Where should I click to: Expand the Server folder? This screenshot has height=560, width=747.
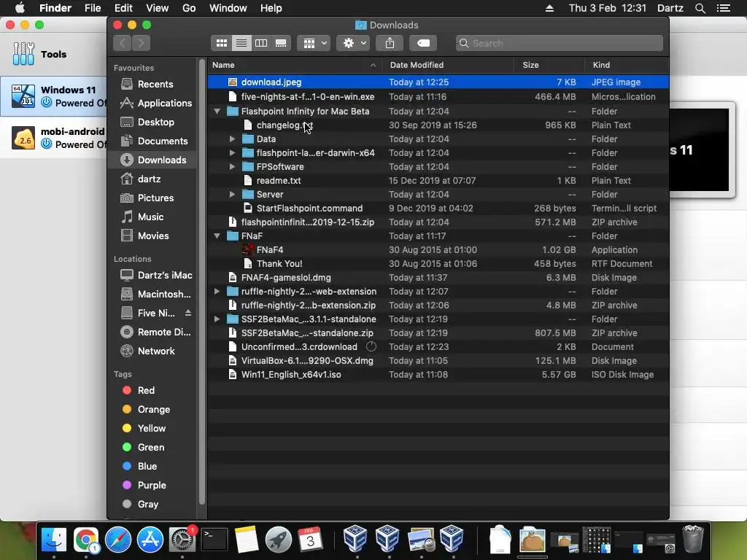click(x=232, y=194)
